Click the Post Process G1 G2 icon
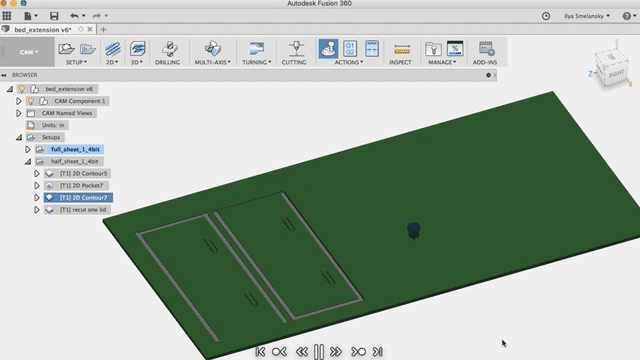Screen dimensions: 640x360 coord(350,49)
